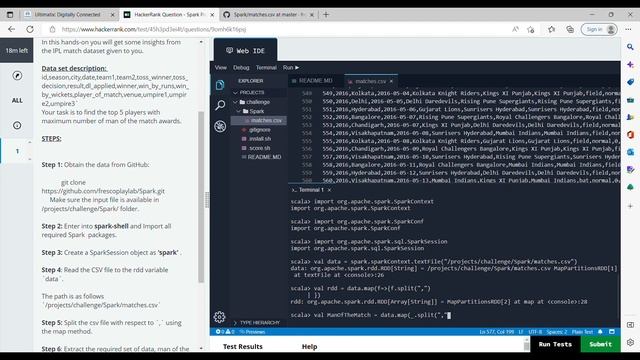
Task: Click the question panel vertical scrollbar
Action: (201, 197)
